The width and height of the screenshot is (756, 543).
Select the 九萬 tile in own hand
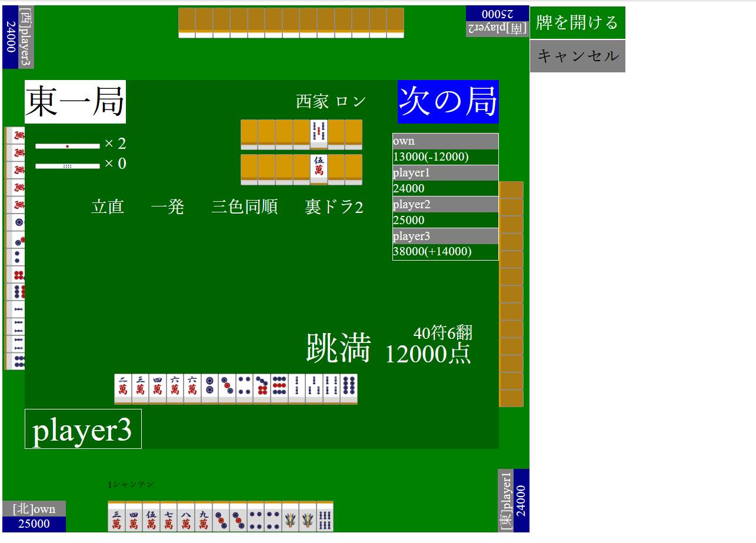pyautogui.click(x=203, y=517)
